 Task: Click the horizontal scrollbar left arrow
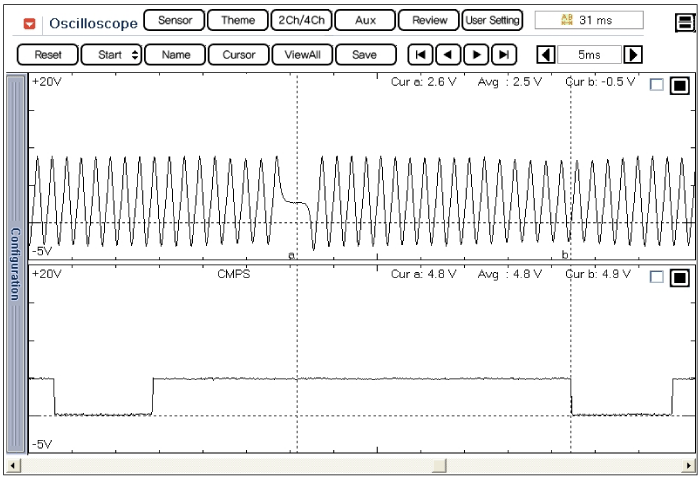(12, 466)
